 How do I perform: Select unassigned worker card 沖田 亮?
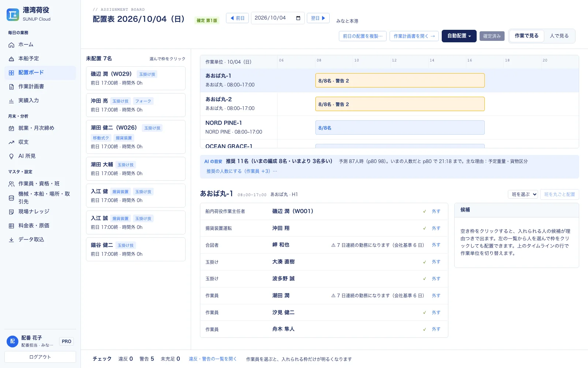(136, 105)
